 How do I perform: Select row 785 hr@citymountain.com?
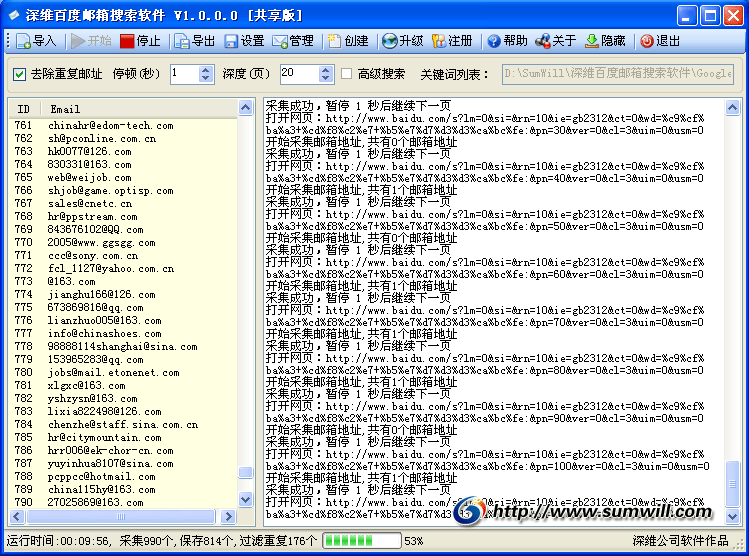point(123,438)
